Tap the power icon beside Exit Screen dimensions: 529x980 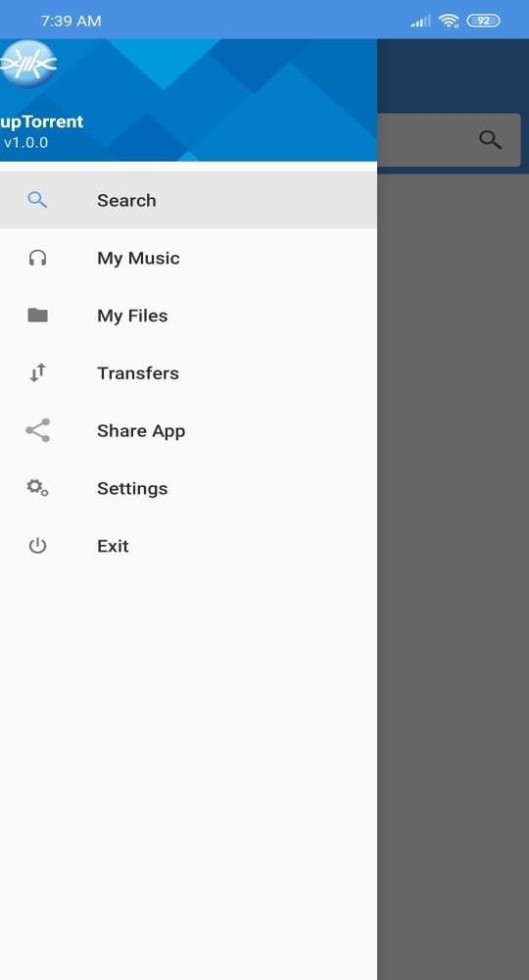click(37, 546)
